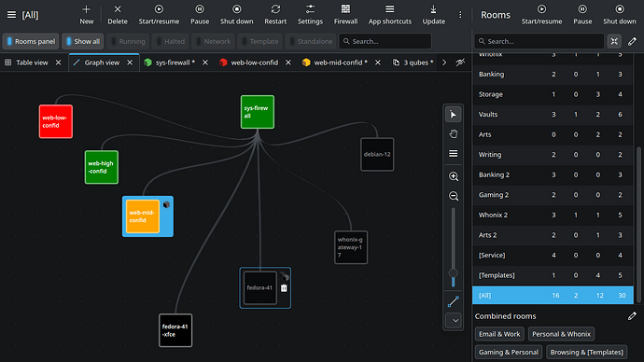Image resolution: width=644 pixels, height=362 pixels.
Task: Click the cube icon on web-mid-confid node
Action: pos(166,204)
